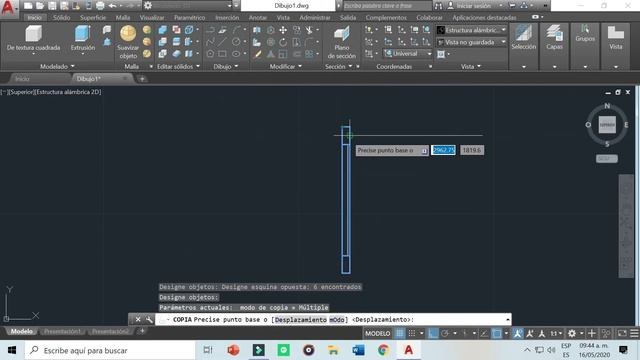
Task: Close the command line with X button
Action: (138, 320)
